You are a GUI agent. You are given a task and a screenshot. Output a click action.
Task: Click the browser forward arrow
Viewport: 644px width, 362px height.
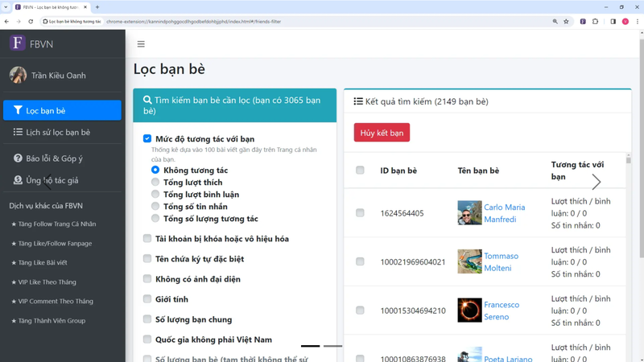click(19, 22)
